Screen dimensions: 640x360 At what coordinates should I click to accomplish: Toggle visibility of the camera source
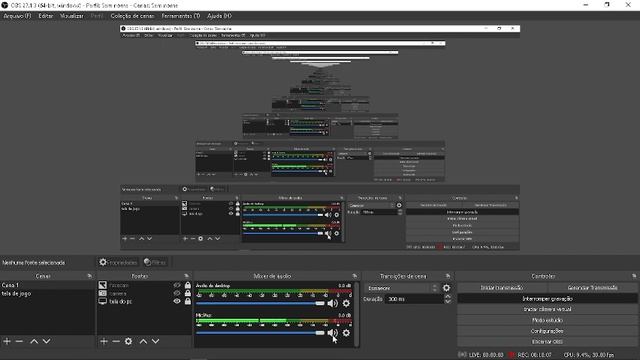[x=177, y=293]
